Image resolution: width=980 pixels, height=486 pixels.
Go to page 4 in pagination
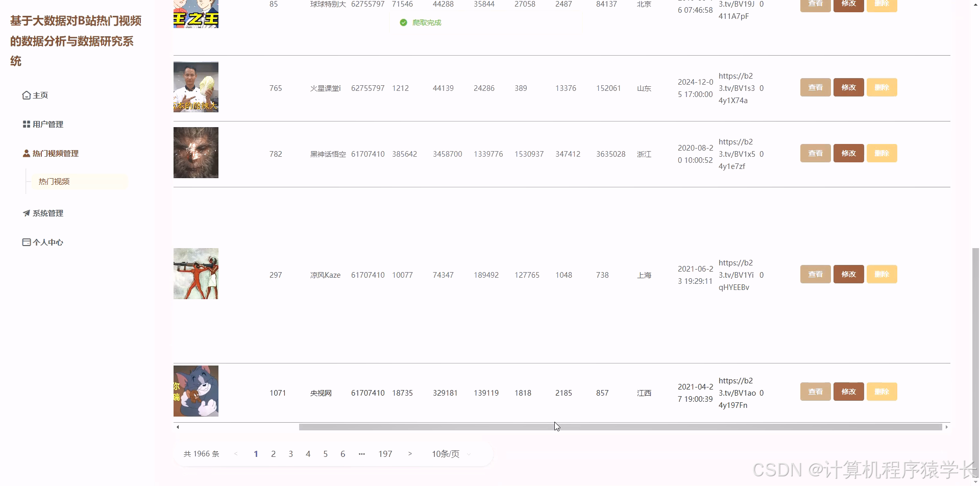(308, 454)
